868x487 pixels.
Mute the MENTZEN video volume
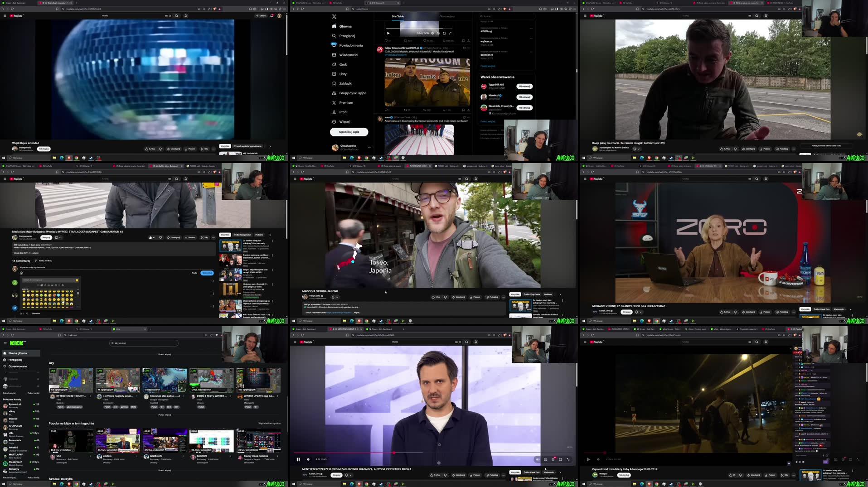tap(309, 459)
